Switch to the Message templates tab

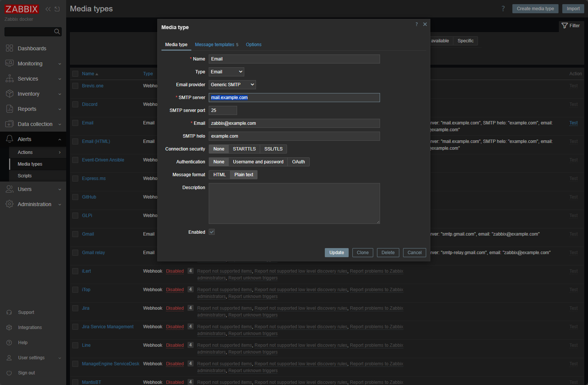pyautogui.click(x=214, y=44)
